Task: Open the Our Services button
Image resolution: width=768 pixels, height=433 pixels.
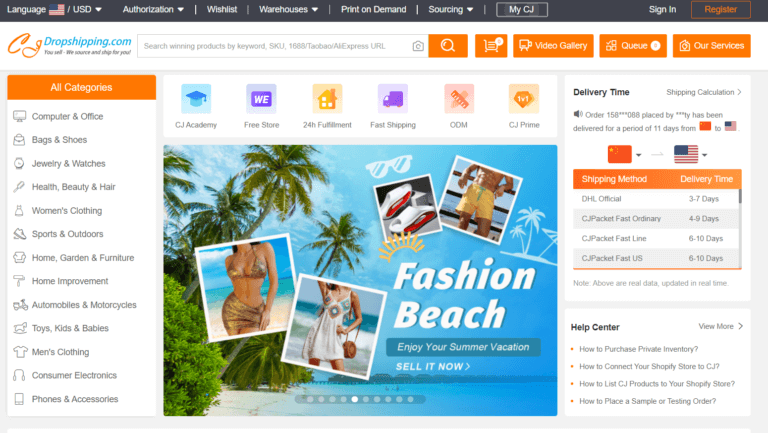Action: coord(711,46)
